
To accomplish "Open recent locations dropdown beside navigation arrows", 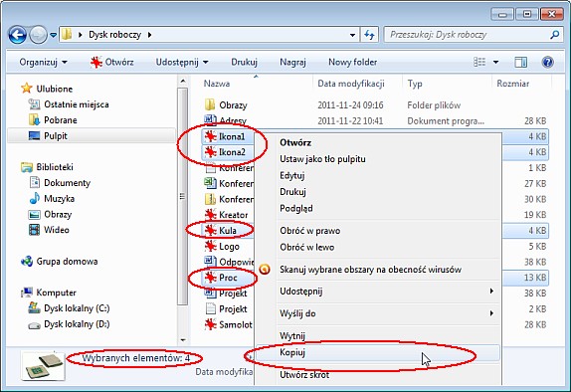I will click(x=53, y=35).
